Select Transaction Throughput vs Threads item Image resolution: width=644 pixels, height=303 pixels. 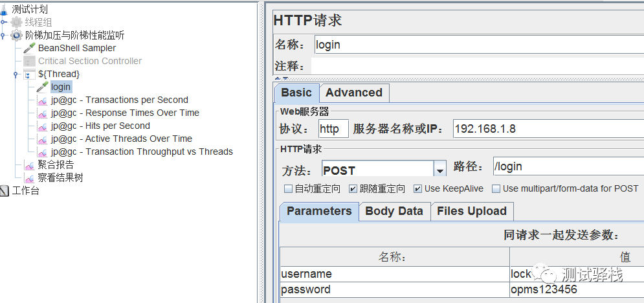click(x=142, y=151)
